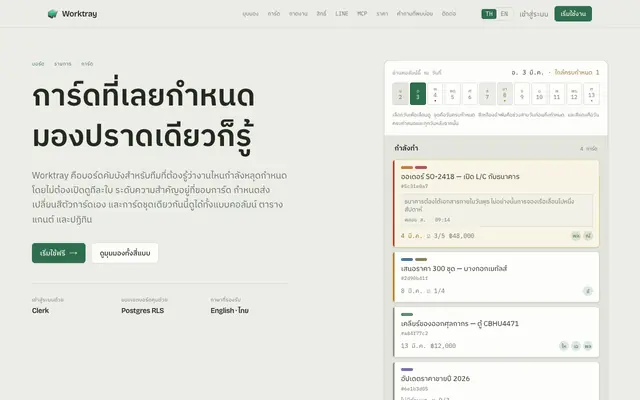
Task: Click the olive label on the เสนอราคา card
Action: coord(421,259)
